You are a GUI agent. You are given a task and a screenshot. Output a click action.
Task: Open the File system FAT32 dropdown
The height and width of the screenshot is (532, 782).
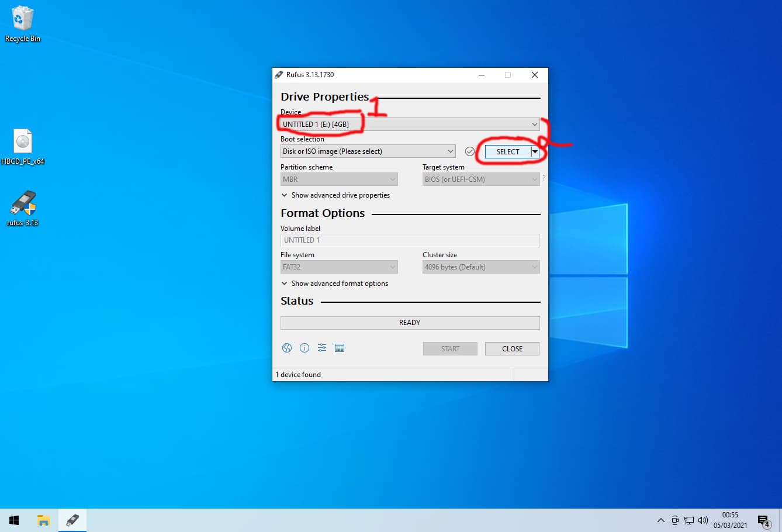pyautogui.click(x=339, y=267)
